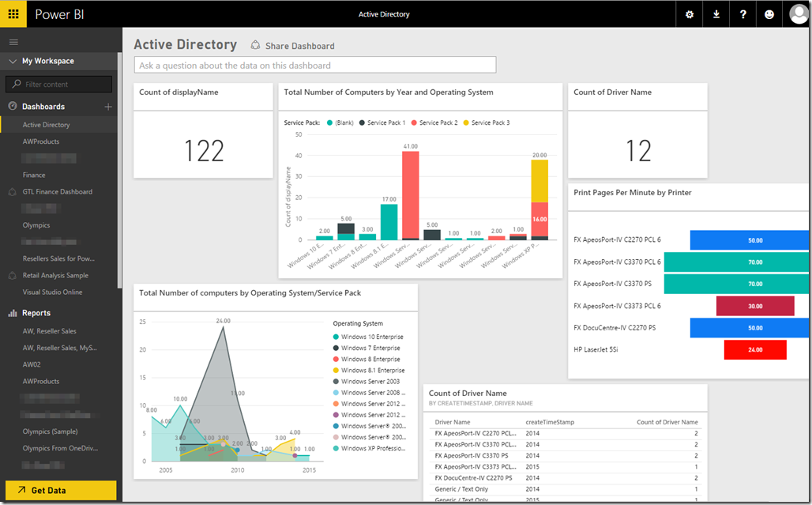Click the Windows 10 Enterprise legend dot
Screen dimensions: 812x505
[x=336, y=337]
